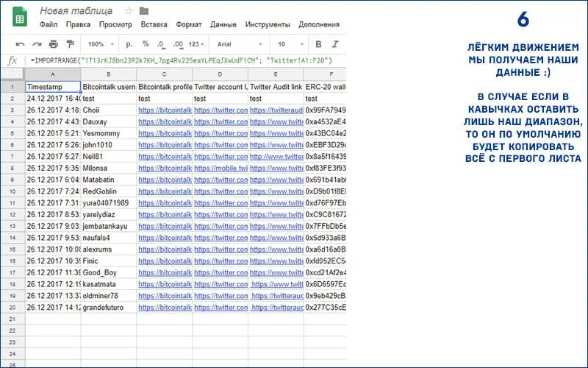Select wallet cell starting 0x99FA7949

click(x=325, y=110)
